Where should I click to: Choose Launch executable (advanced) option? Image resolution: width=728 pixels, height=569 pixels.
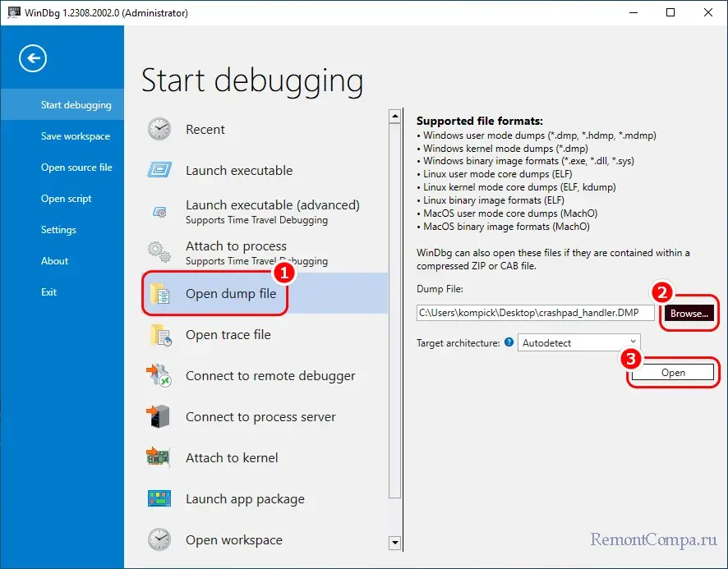point(273,205)
